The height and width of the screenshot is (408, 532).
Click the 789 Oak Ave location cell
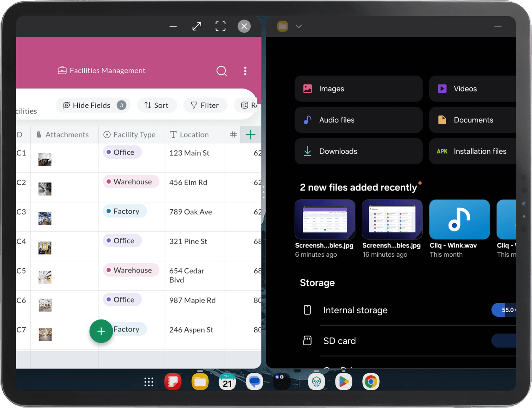[195, 217]
